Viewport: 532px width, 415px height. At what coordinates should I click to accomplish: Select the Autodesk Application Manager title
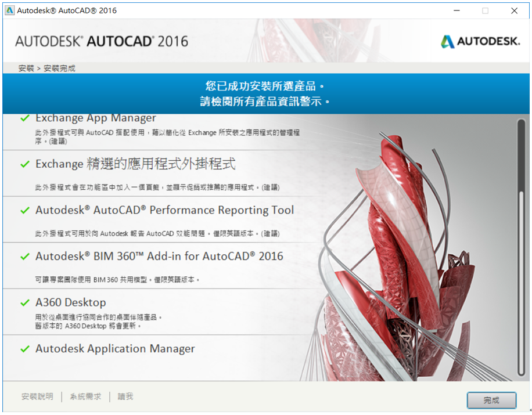coord(115,349)
